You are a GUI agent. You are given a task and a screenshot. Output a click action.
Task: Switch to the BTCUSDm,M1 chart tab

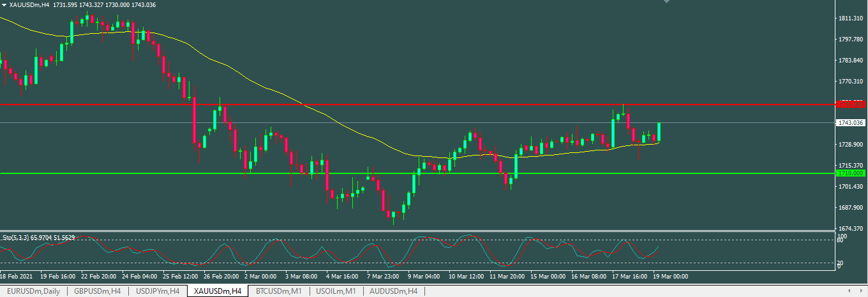point(278,291)
